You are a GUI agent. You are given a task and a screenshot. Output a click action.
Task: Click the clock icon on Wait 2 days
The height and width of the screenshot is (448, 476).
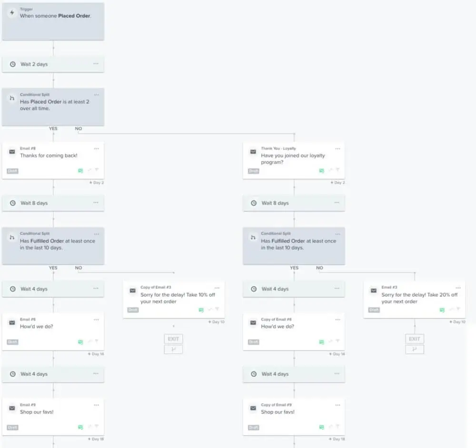click(13, 64)
